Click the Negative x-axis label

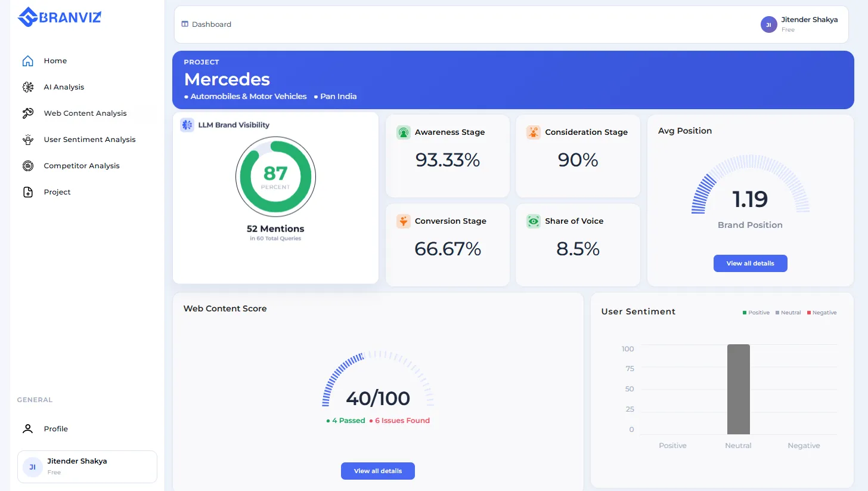point(804,446)
